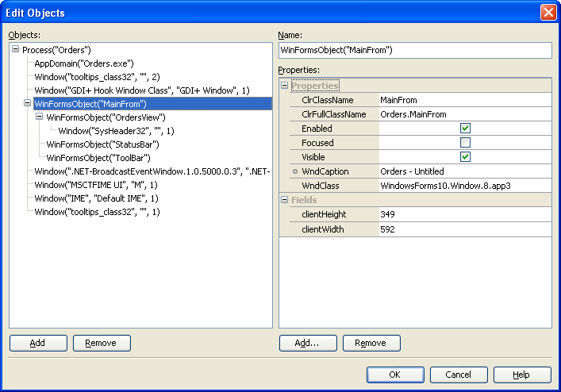The height and width of the screenshot is (392, 561).
Task: Collapse the Fields section header
Action: (285, 200)
